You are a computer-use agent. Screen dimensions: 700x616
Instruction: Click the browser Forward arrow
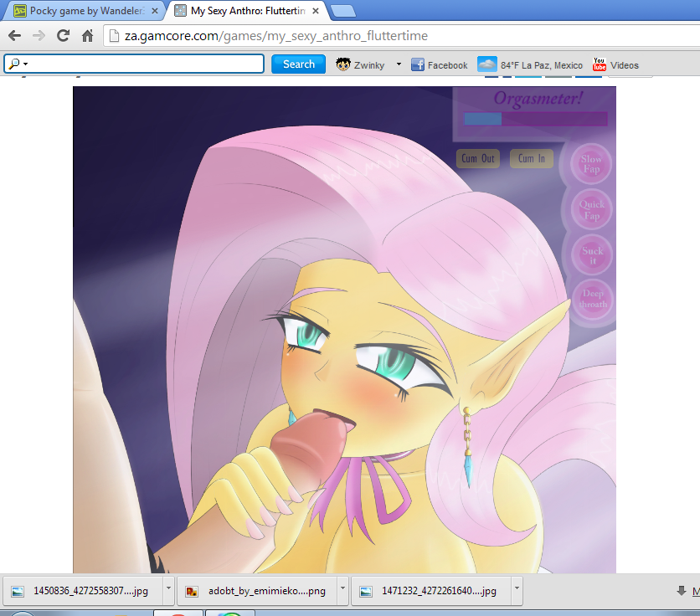[39, 36]
